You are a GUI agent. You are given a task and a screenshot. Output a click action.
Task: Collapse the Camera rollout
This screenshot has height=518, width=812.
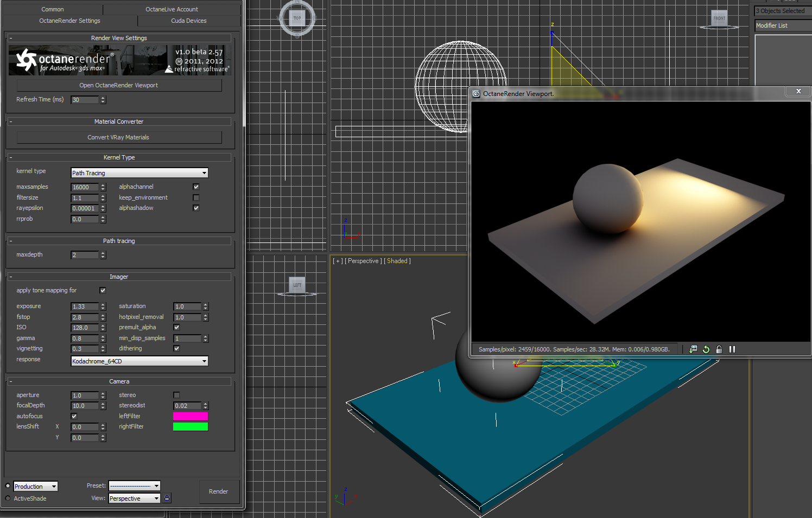[119, 381]
